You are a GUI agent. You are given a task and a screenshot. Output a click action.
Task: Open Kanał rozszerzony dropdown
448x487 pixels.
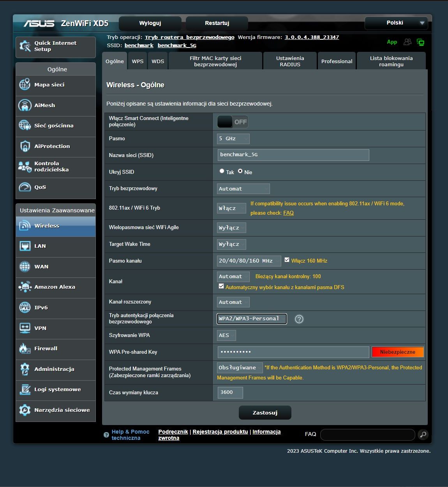[233, 302]
